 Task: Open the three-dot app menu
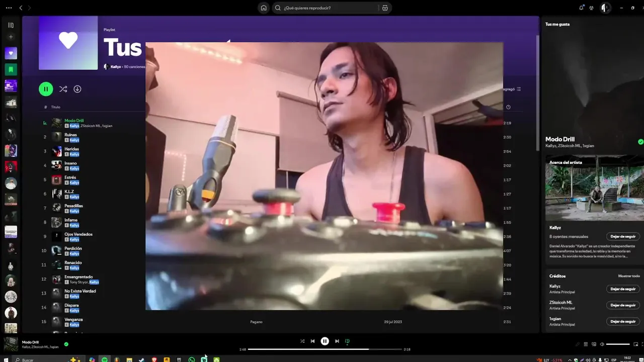[9, 8]
